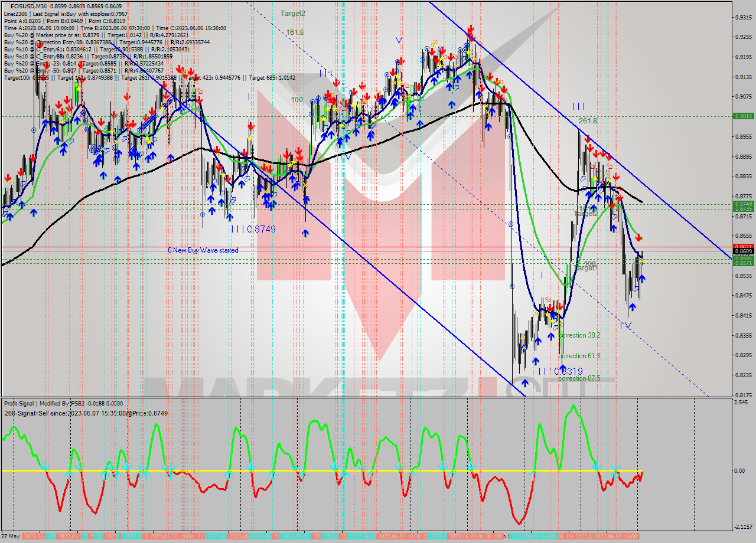Click the green Target1 label

[x=586, y=268]
